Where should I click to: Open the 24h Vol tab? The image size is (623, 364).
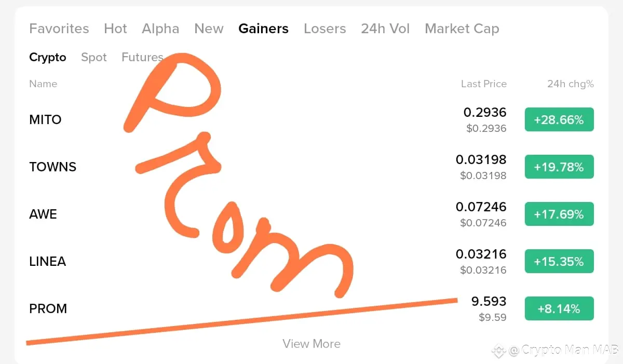click(385, 29)
